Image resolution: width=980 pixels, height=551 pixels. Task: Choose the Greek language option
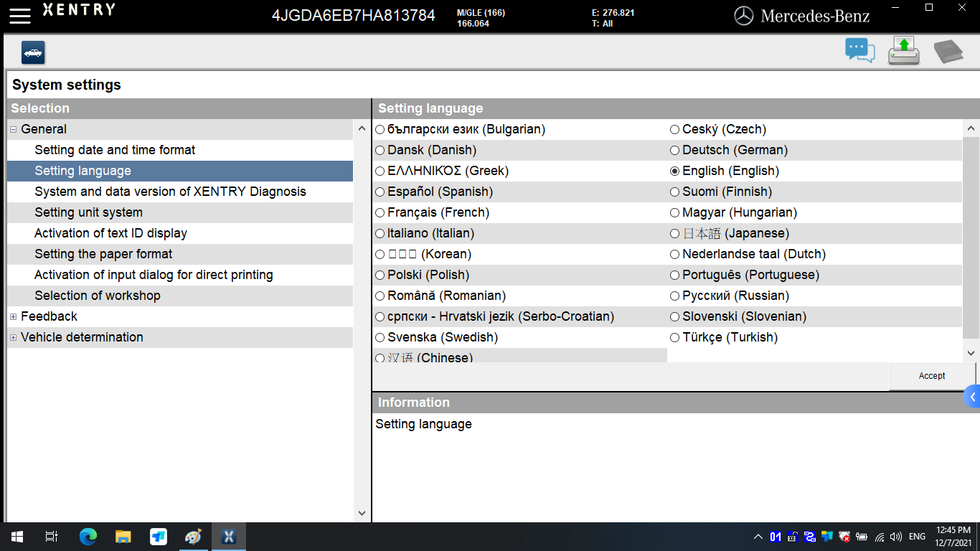tap(380, 171)
